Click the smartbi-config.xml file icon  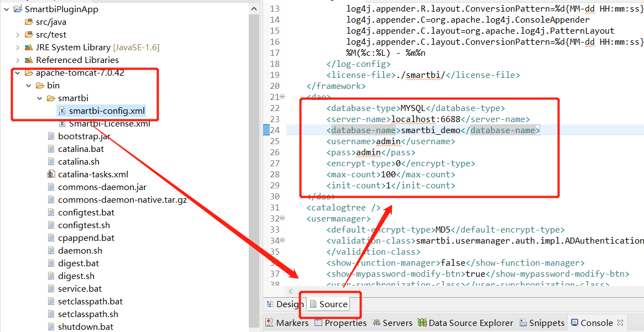[62, 111]
